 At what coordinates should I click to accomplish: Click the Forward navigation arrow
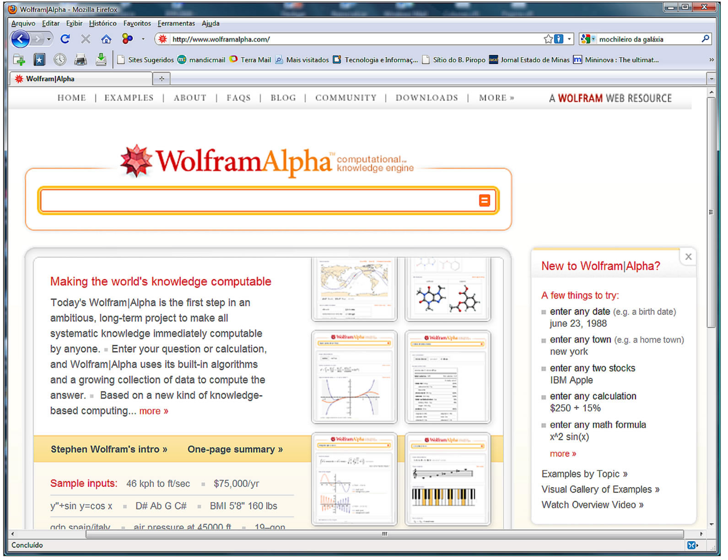pyautogui.click(x=38, y=39)
